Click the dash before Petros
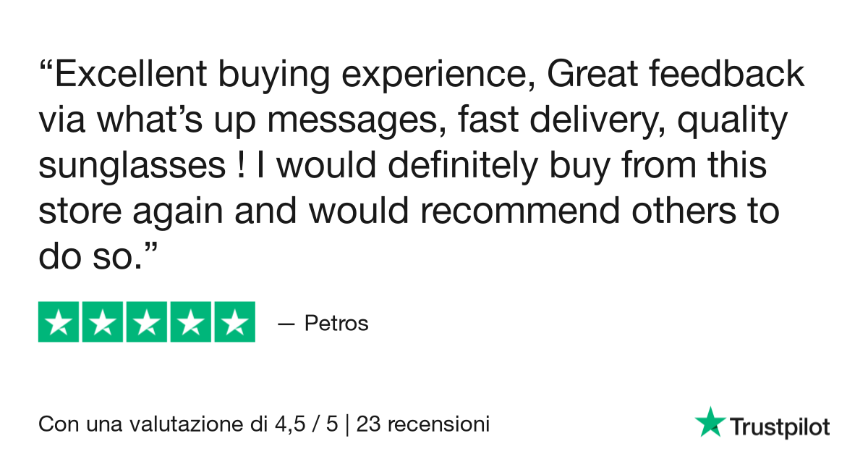The image size is (868, 454). tap(286, 324)
